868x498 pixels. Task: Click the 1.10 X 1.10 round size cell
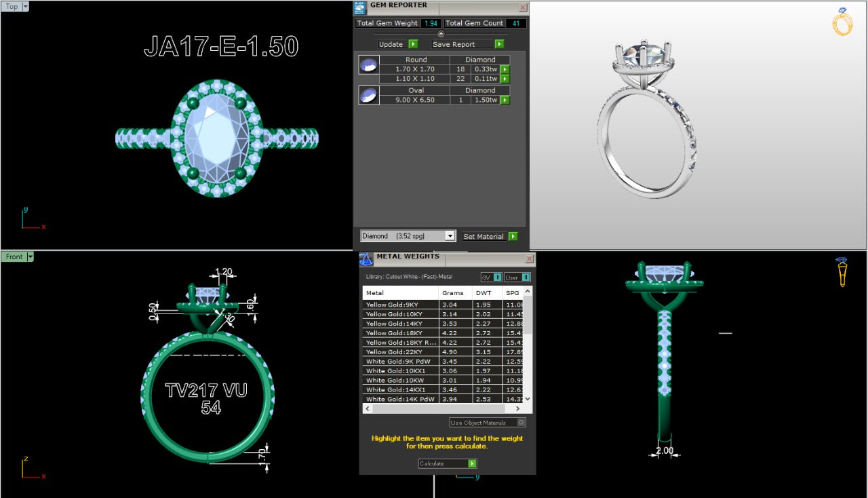point(415,79)
